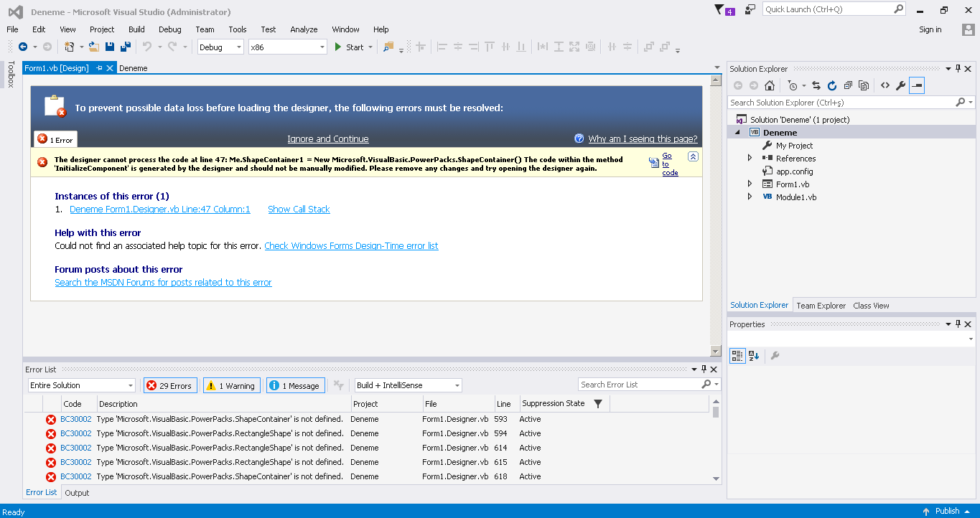
Task: Click the View Code icon in Solution Explorer
Action: point(885,85)
